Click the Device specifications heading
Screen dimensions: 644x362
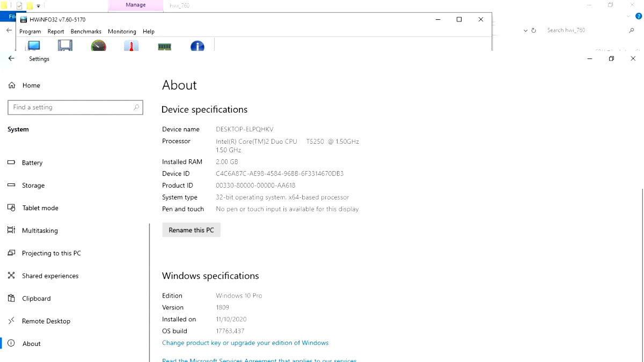pyautogui.click(x=204, y=109)
